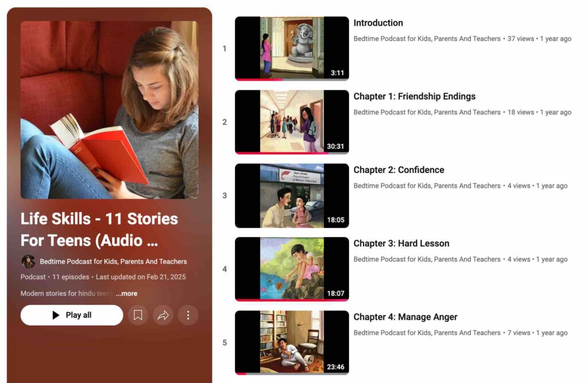Viewport: 588px width, 383px height.
Task: Open Chapter 1 Friendship Endings thumbnail
Action: pyautogui.click(x=292, y=122)
